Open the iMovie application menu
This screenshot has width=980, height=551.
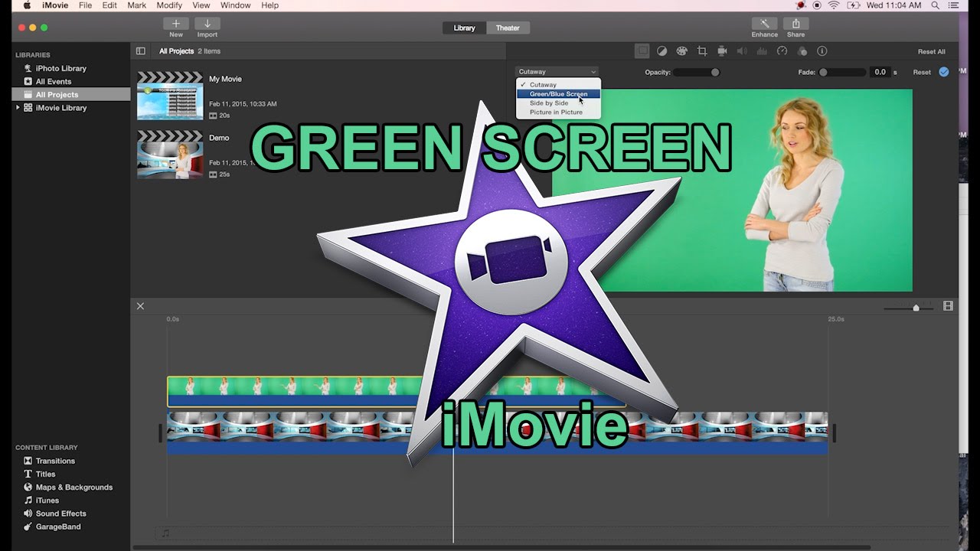[54, 5]
